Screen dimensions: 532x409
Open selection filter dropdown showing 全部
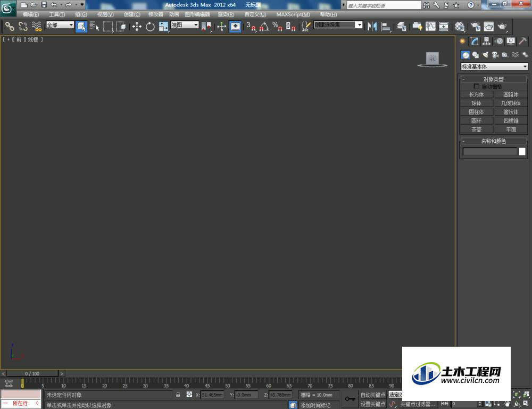[60, 25]
